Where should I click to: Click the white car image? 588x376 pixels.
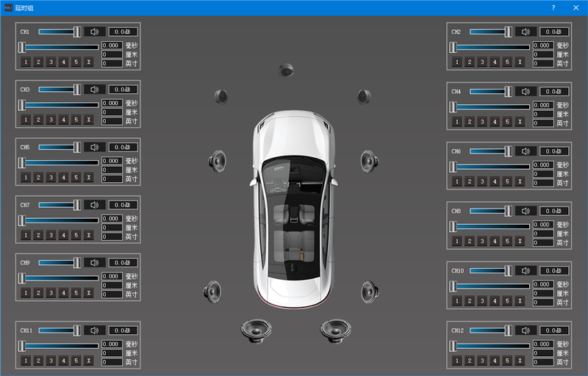(294, 209)
